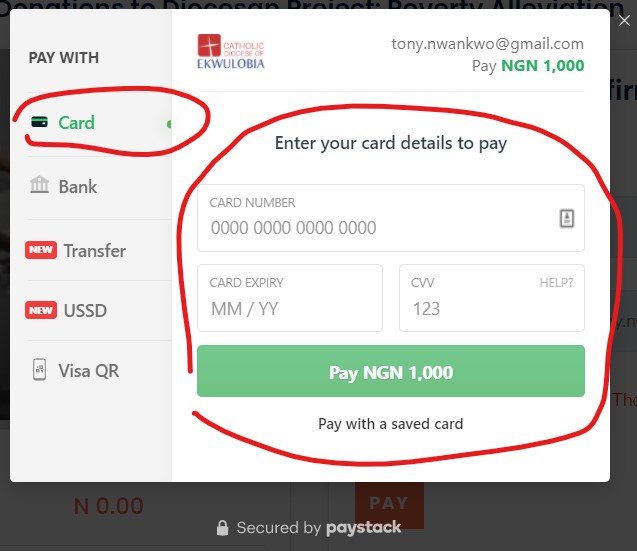This screenshot has width=637, height=551.
Task: Click the card icon in the number field
Action: click(566, 219)
